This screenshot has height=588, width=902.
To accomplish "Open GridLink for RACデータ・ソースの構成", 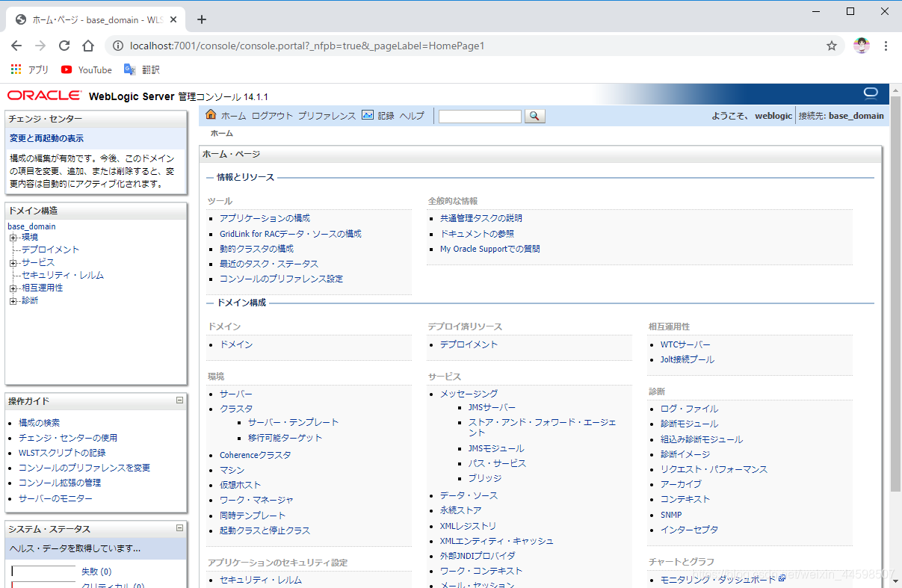I will click(x=290, y=234).
